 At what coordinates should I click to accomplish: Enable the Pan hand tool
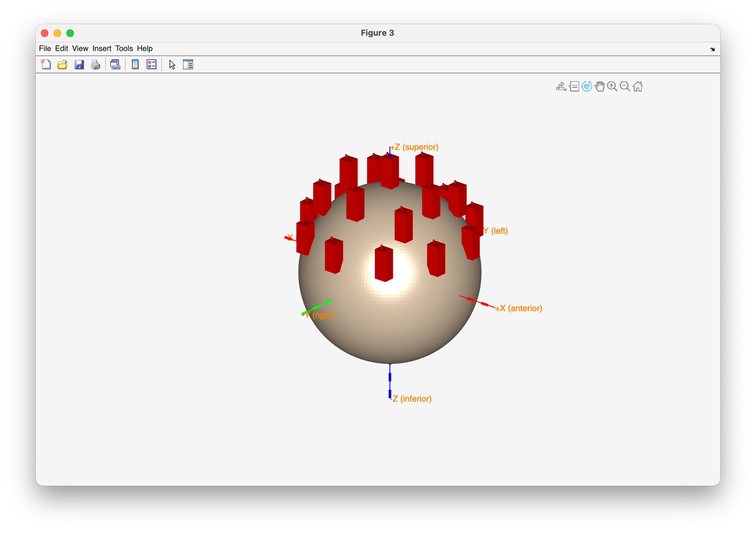click(600, 86)
